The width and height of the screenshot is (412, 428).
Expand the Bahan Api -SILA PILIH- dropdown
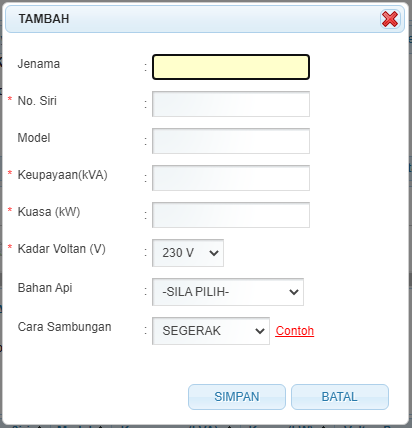pyautogui.click(x=228, y=292)
